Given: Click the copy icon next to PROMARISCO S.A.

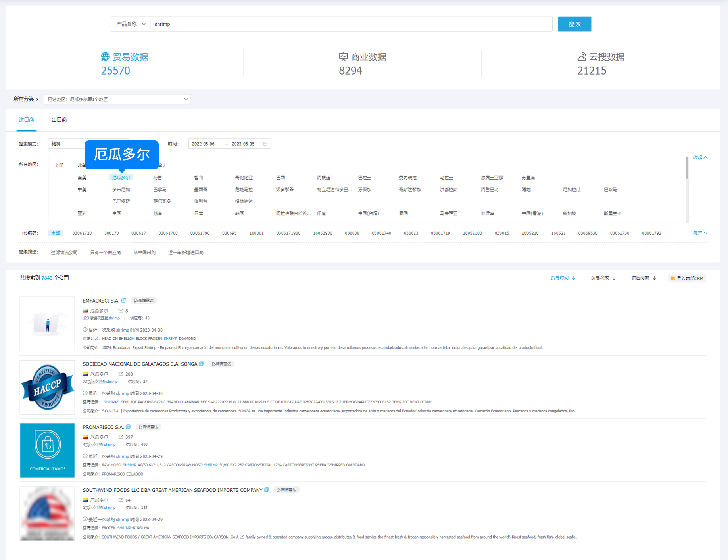Looking at the screenshot, I should pyautogui.click(x=128, y=427).
